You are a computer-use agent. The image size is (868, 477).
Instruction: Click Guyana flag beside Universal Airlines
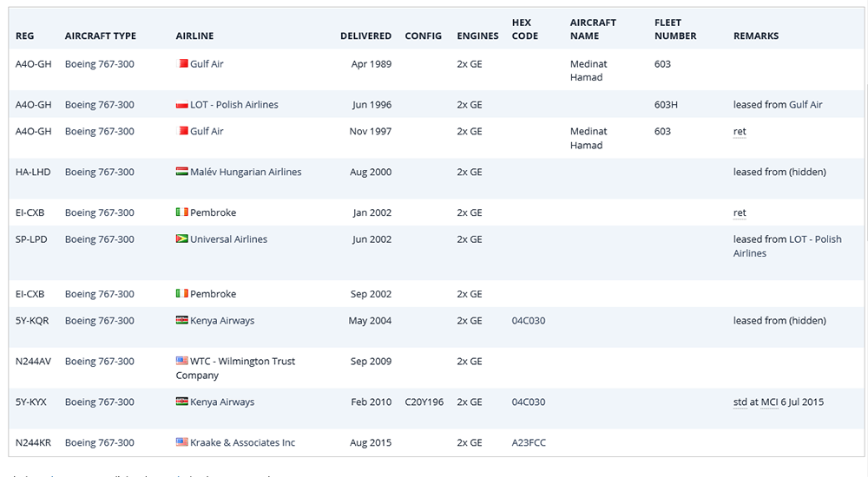click(x=181, y=239)
